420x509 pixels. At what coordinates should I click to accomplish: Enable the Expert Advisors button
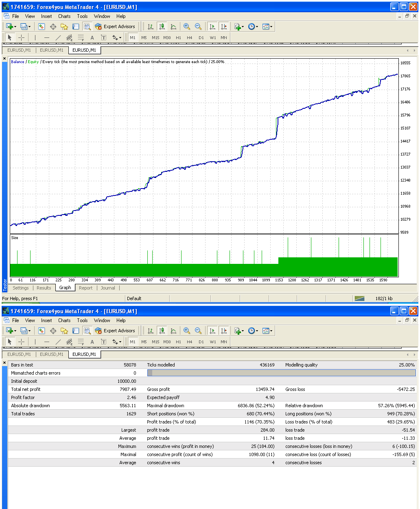point(116,26)
